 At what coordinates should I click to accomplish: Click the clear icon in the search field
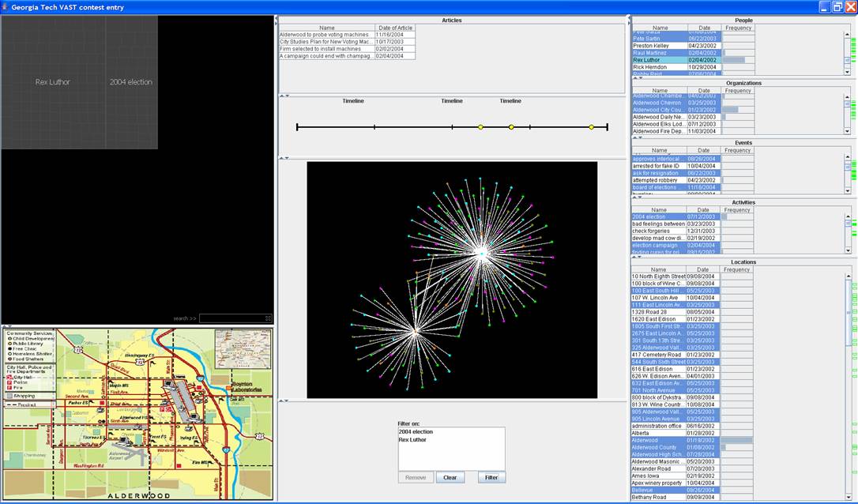[x=268, y=318]
